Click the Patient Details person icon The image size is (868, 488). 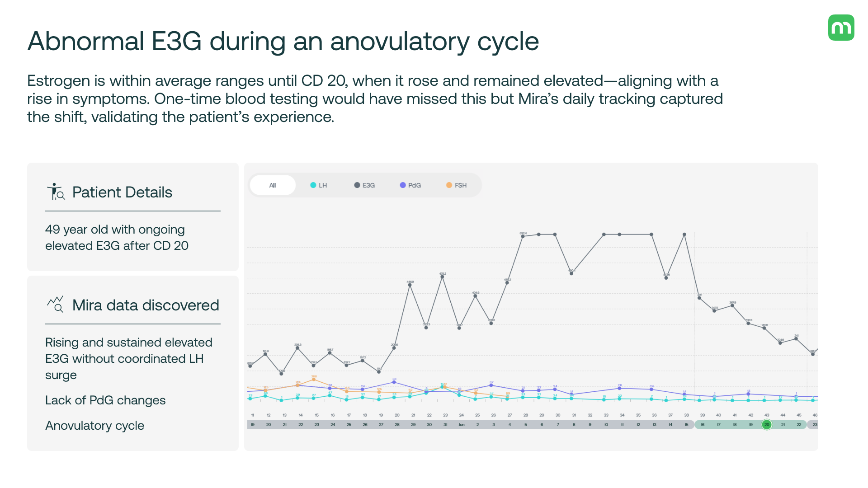tap(56, 192)
